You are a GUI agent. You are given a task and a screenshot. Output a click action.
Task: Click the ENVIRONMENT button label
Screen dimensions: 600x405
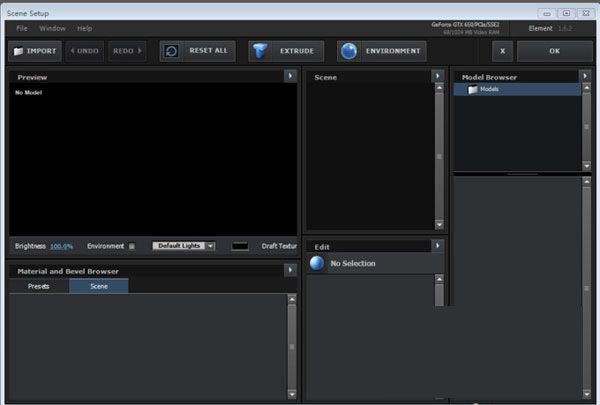coord(393,51)
